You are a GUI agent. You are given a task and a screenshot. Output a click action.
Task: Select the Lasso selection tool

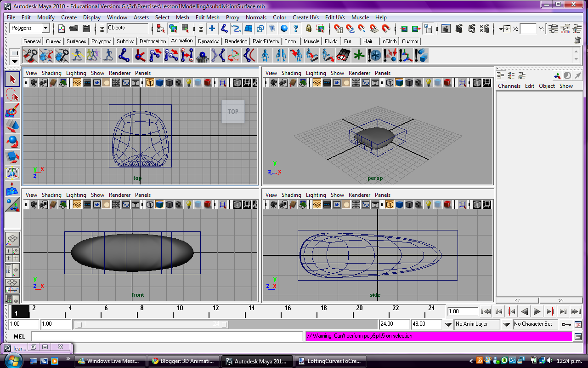coord(12,95)
